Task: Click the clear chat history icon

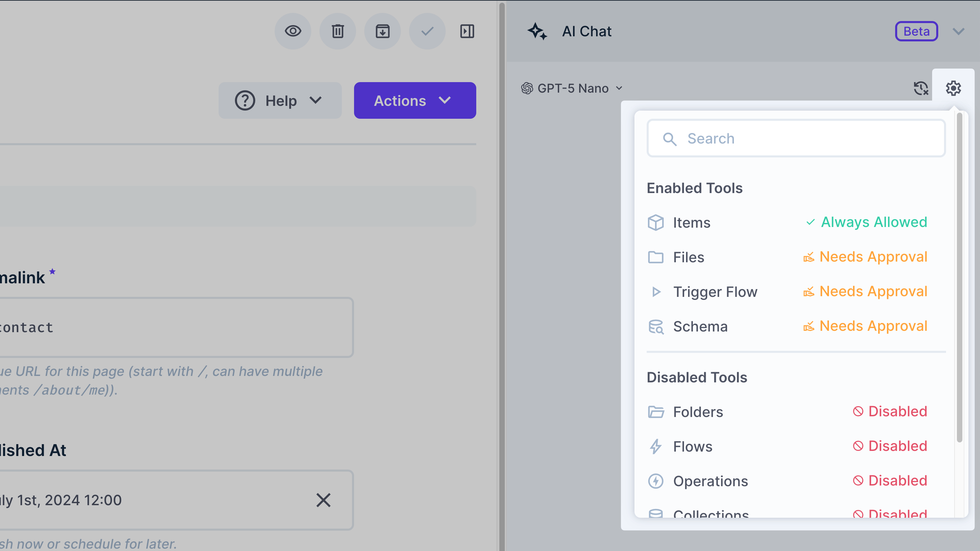Action: [921, 88]
